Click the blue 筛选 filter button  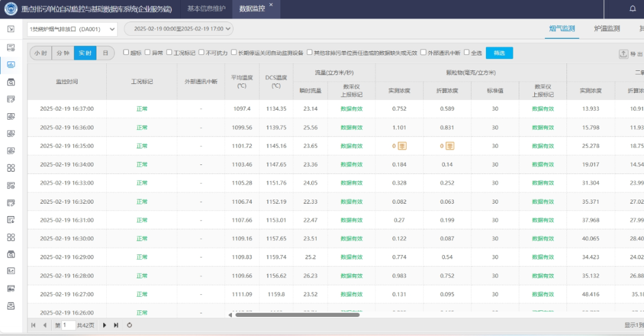click(499, 53)
